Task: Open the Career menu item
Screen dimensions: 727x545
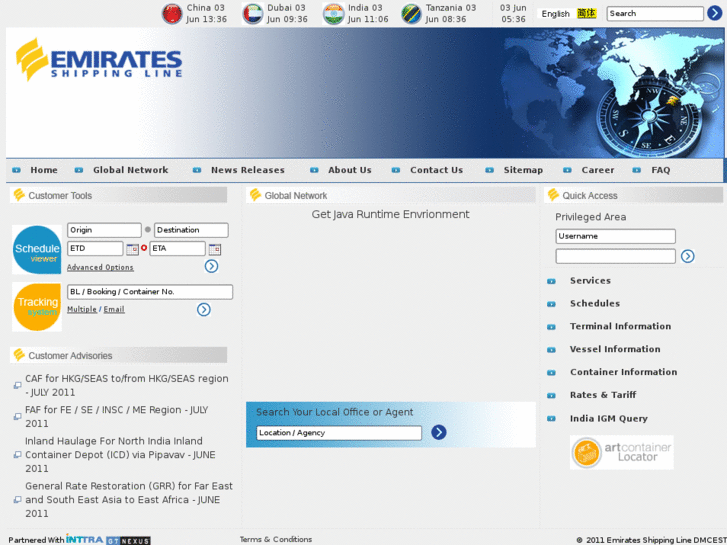Action: point(598,170)
